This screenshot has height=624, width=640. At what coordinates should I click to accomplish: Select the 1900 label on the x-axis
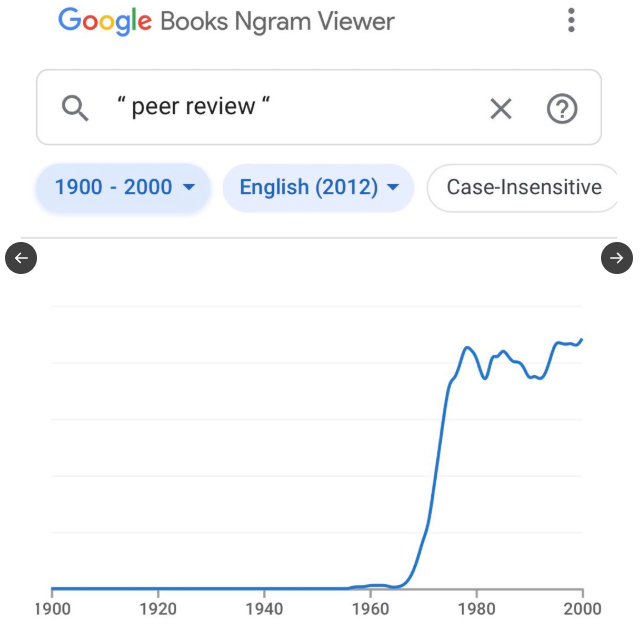click(x=52, y=608)
